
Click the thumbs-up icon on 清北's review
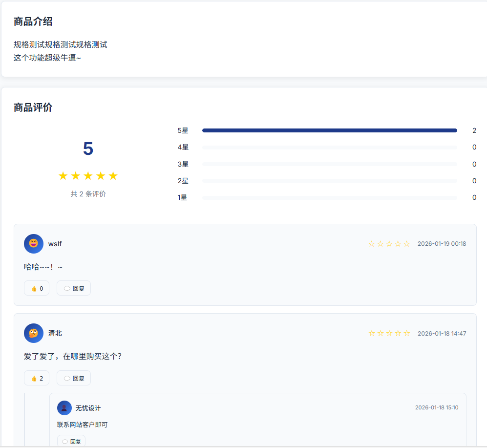[33, 378]
